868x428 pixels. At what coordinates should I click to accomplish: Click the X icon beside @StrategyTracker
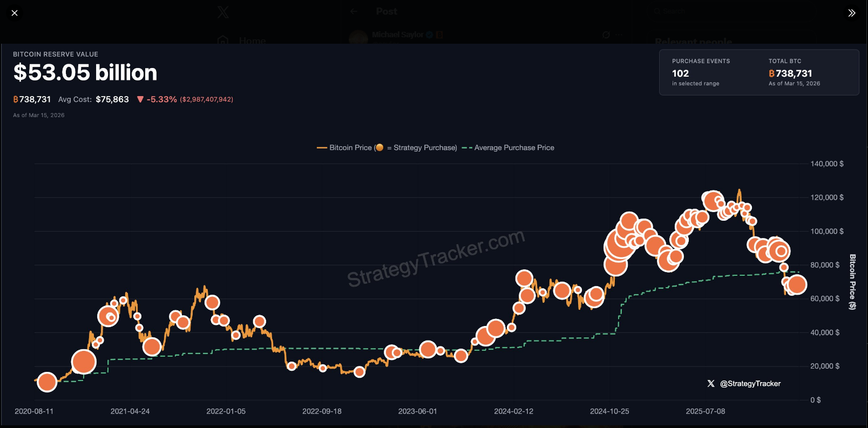coord(711,384)
